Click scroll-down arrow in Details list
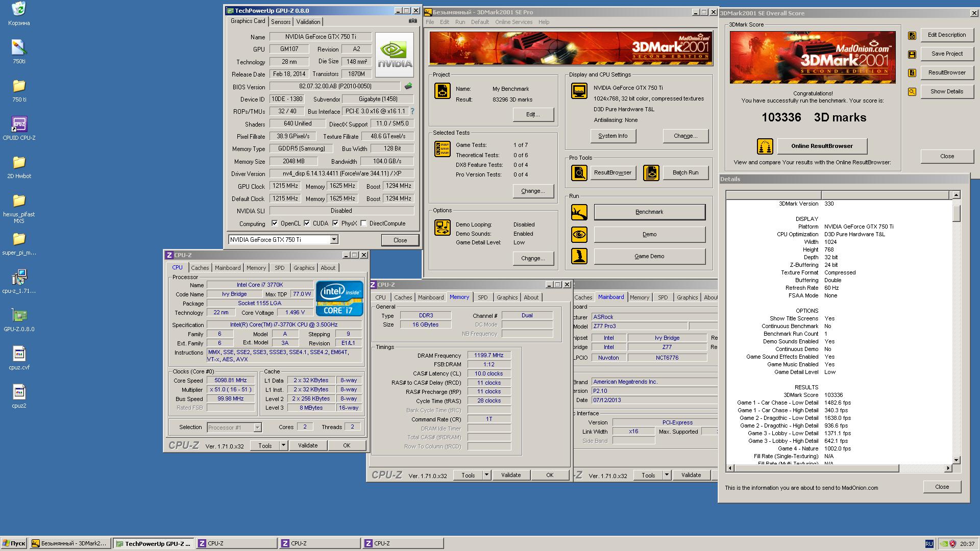Screen dimensions: 980x551 click(956, 460)
